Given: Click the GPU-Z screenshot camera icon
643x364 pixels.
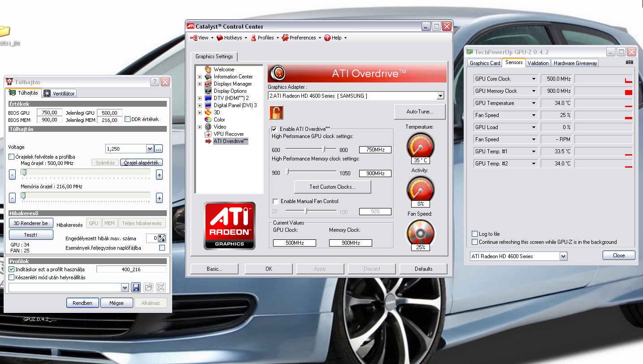Looking at the screenshot, I should (630, 62).
